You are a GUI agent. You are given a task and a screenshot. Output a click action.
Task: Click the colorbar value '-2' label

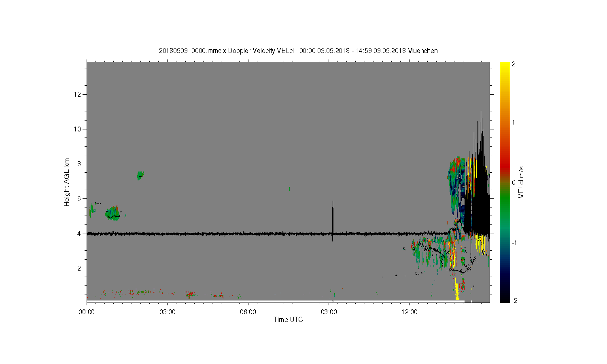[x=514, y=301]
